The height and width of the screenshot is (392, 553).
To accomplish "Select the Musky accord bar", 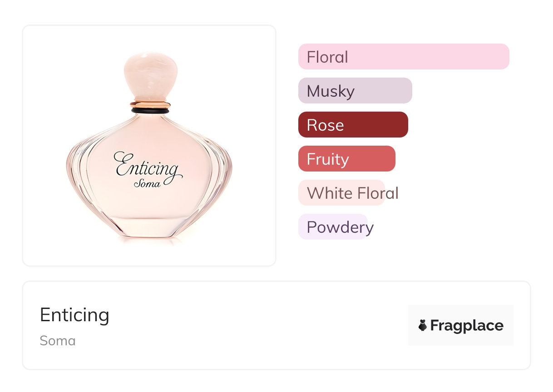I will 355,91.
